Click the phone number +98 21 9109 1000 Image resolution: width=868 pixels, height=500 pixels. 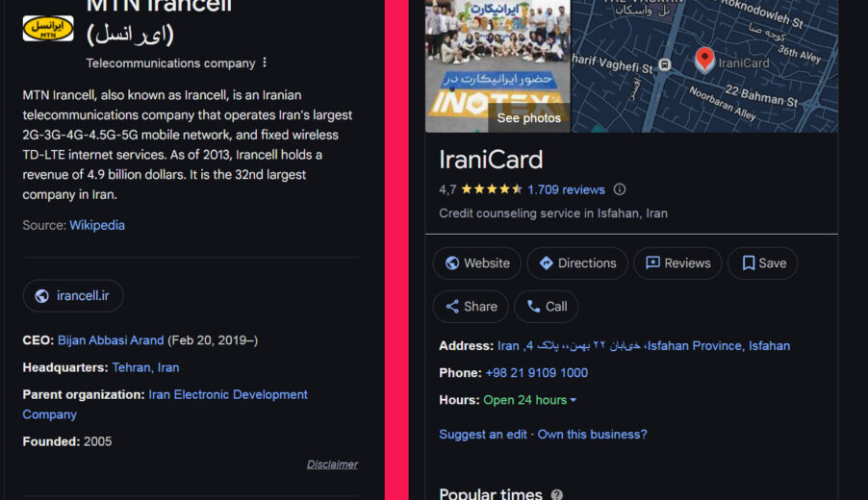[536, 373]
